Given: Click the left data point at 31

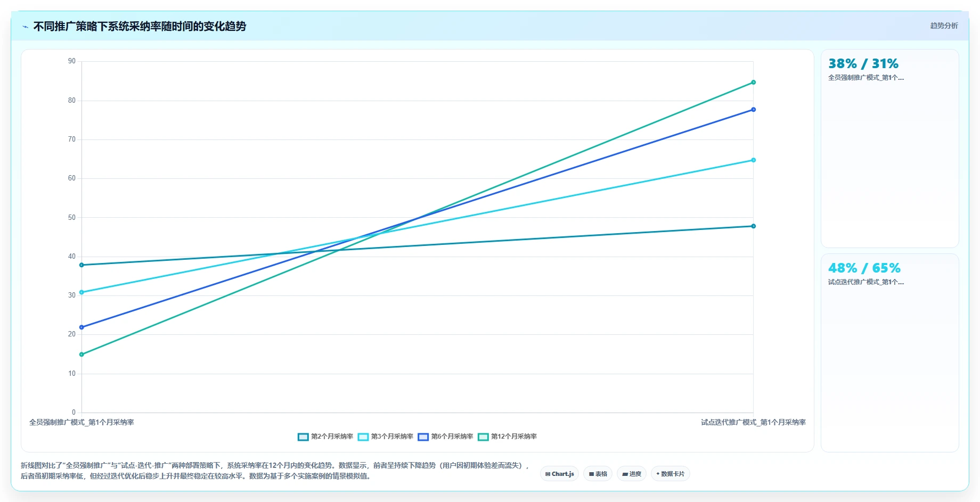Looking at the screenshot, I should point(81,292).
